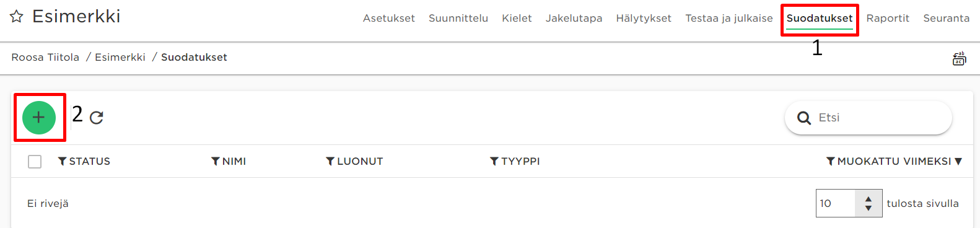Click the Etsi search field
Image resolution: width=980 pixels, height=228 pixels.
coord(868,118)
